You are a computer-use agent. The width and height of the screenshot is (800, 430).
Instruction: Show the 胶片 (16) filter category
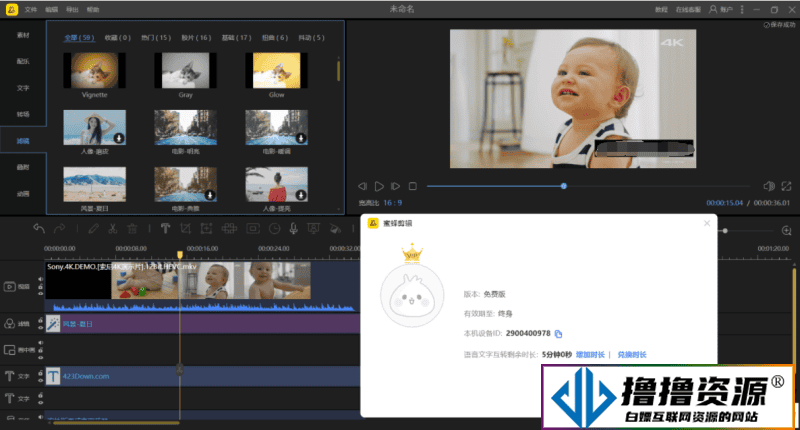point(196,38)
